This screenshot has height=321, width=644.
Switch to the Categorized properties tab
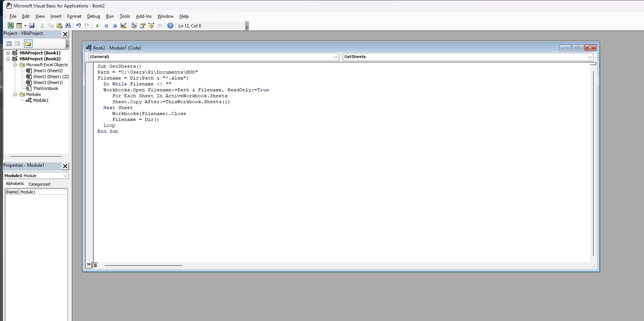(x=39, y=184)
